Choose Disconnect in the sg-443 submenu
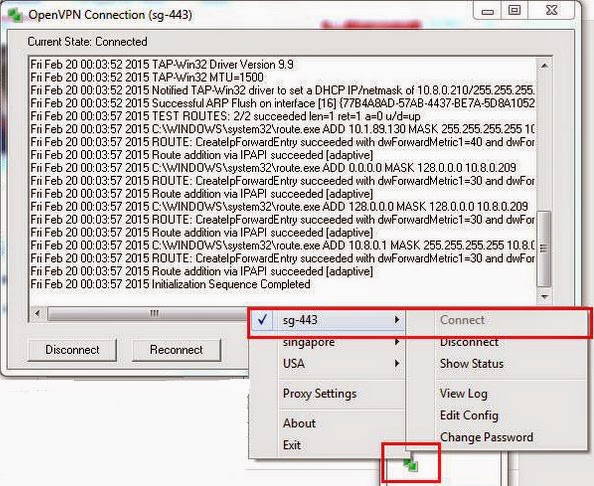This screenshot has width=594, height=486. 469,342
